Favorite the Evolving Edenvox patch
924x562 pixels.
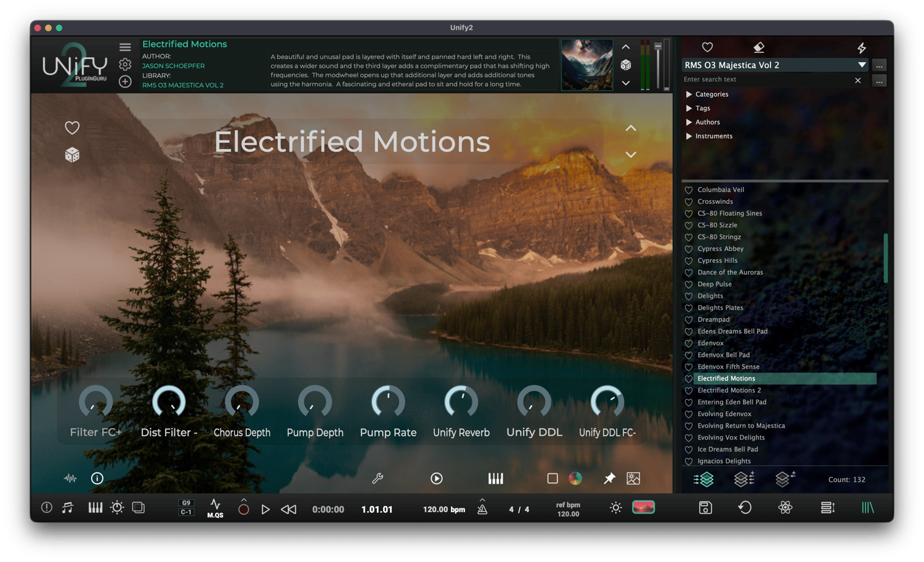[689, 414]
